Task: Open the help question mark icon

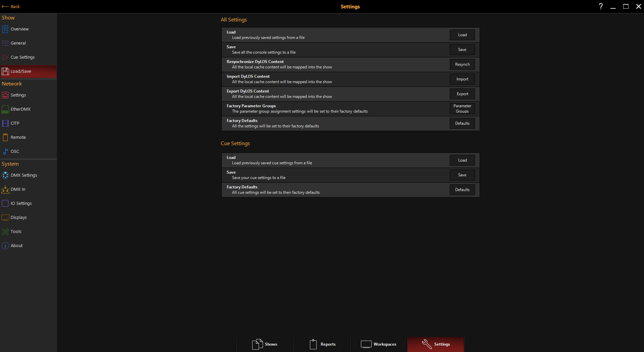Action: coord(601,6)
